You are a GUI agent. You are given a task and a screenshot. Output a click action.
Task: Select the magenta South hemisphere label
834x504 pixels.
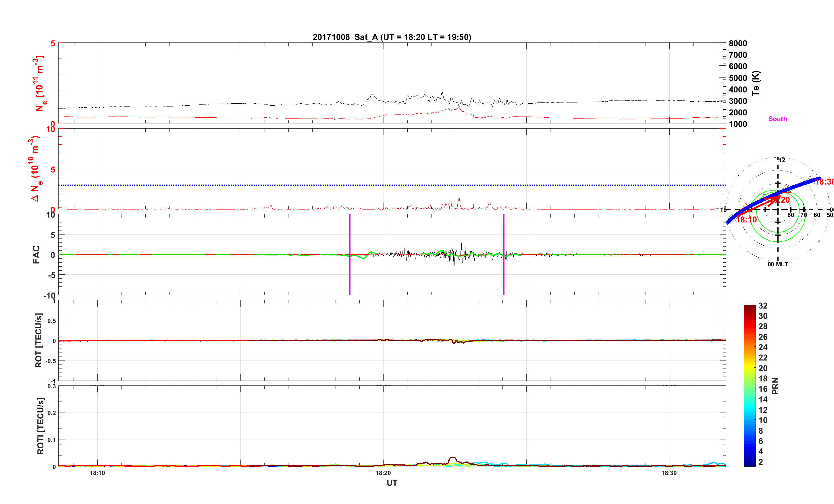[x=777, y=119]
